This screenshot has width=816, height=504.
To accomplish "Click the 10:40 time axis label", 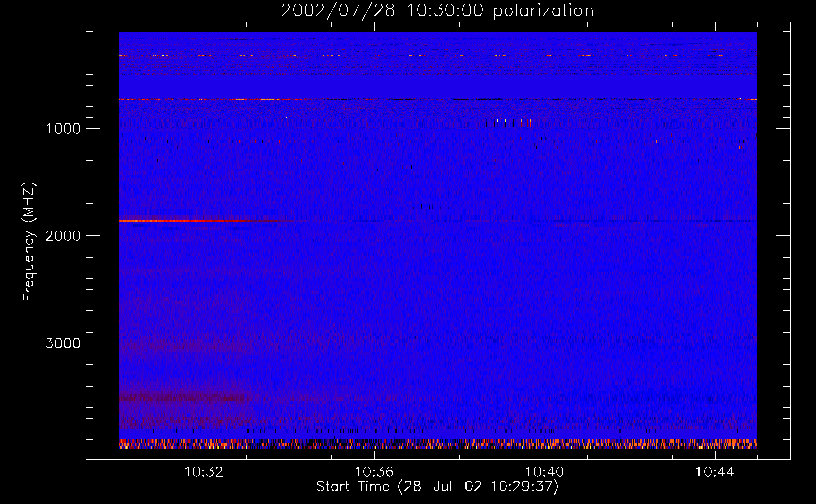I will pyautogui.click(x=545, y=472).
